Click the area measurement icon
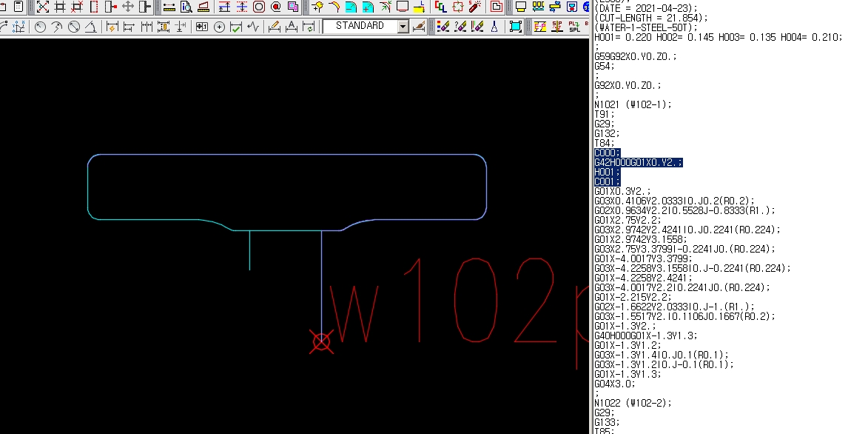 [x=203, y=7]
